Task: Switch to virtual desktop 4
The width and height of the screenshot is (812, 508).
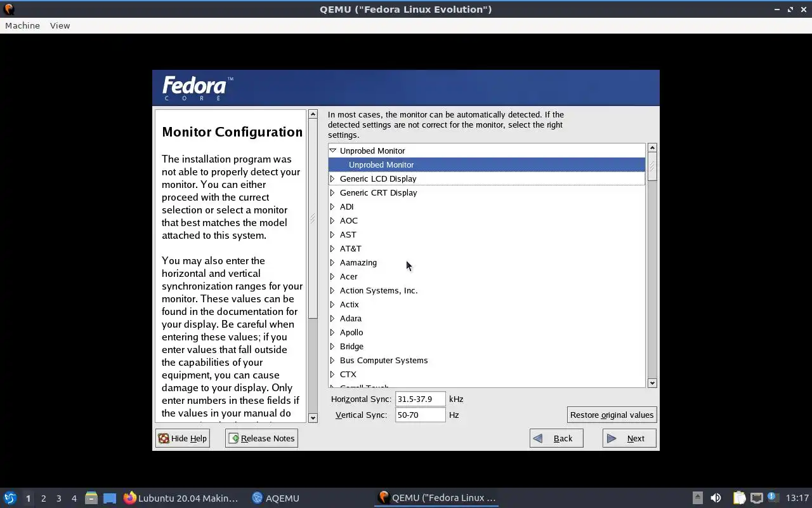Action: point(74,498)
